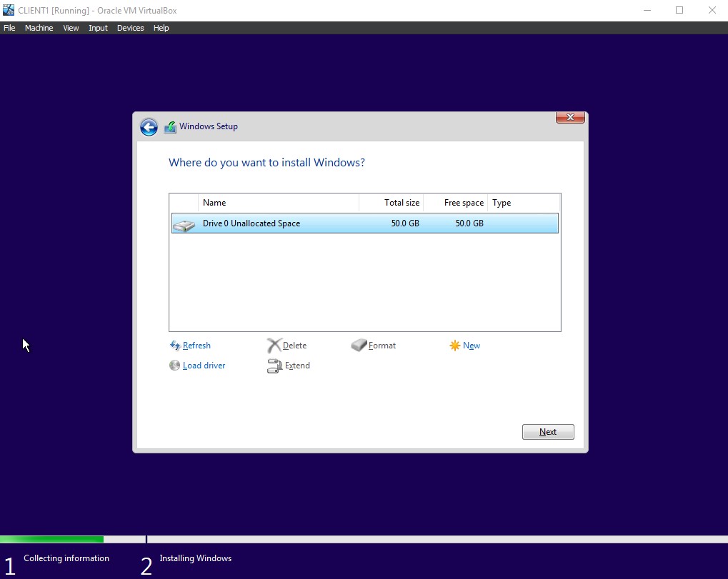Click the Delete X icon
This screenshot has width=728, height=579.
point(274,345)
